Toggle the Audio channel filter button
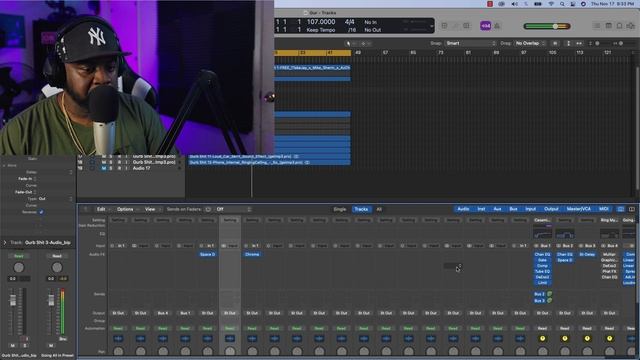The width and height of the screenshot is (640, 360). (463, 209)
